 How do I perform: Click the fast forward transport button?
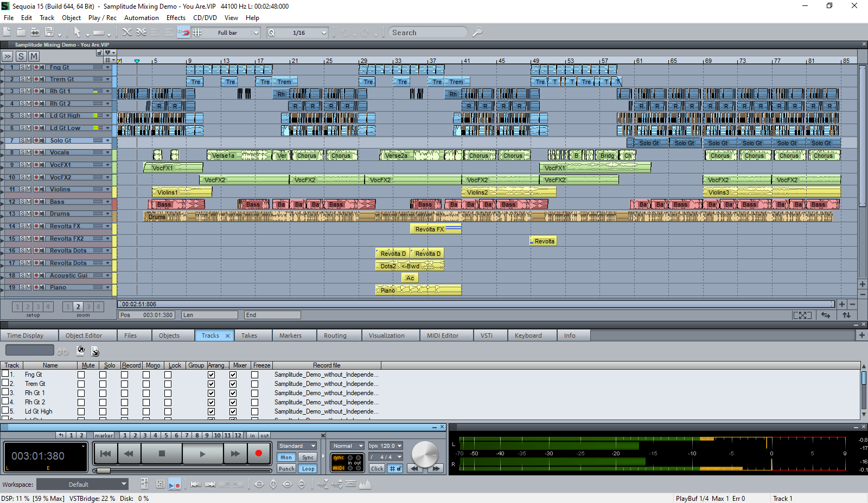click(235, 454)
